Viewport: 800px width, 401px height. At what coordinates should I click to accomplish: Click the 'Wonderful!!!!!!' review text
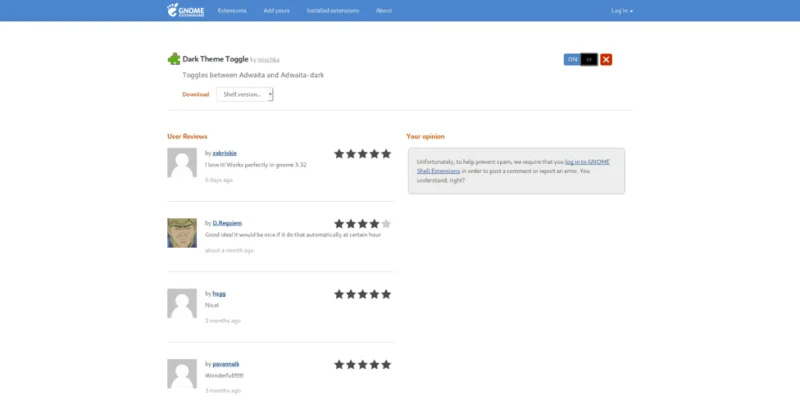pos(224,375)
